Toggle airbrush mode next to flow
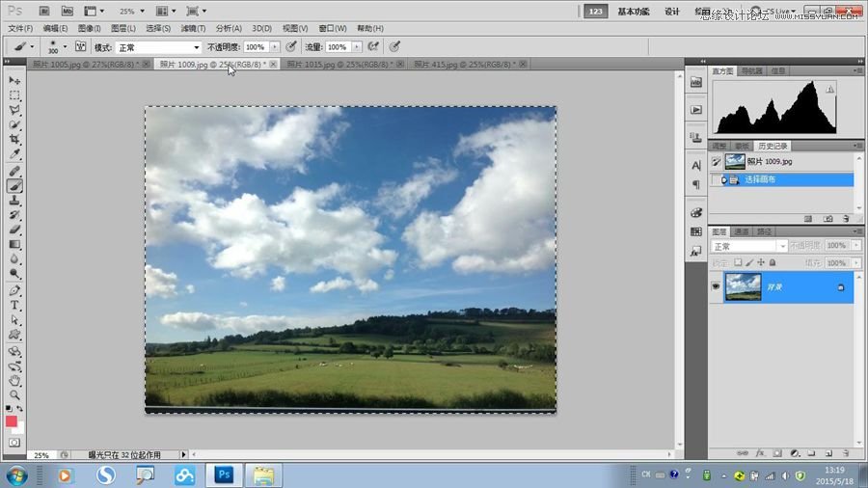 [372, 46]
